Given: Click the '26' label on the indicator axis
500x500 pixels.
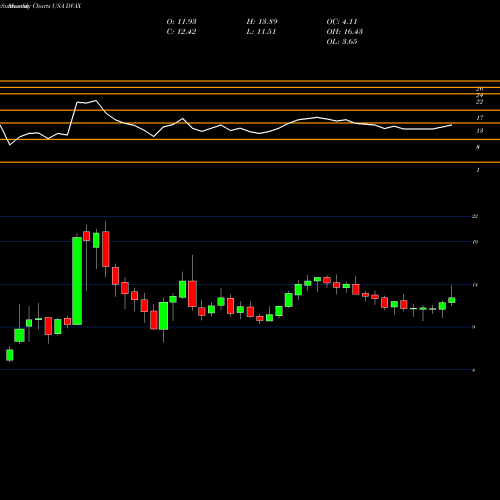Looking at the screenshot, I should (479, 89).
